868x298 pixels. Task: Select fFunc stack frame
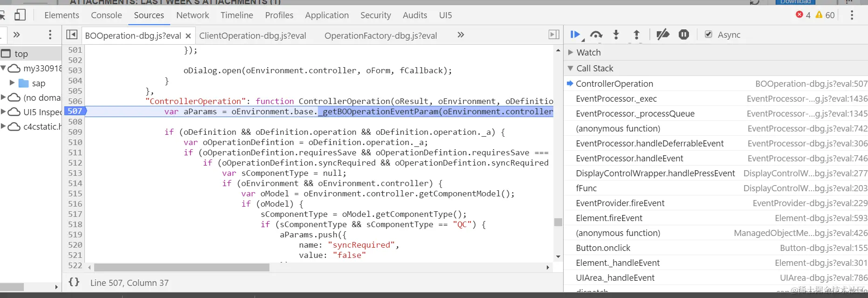tap(716, 188)
